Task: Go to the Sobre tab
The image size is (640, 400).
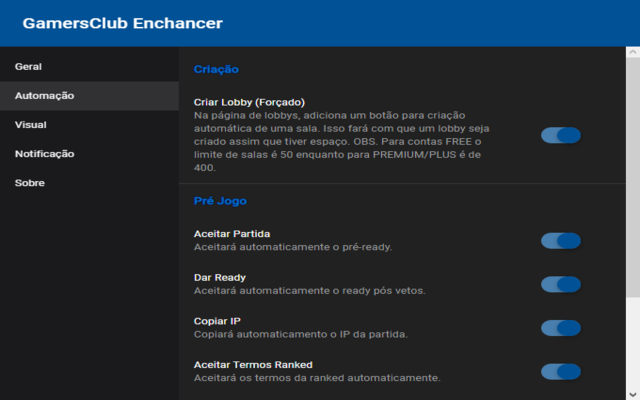Action: tap(89, 183)
